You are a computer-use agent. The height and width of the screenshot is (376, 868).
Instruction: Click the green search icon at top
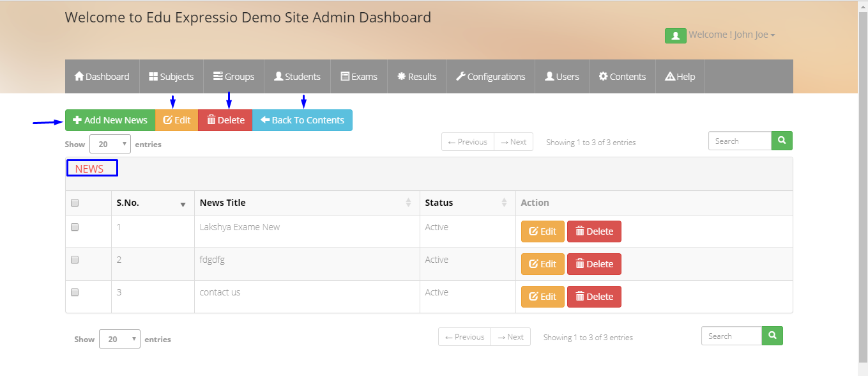782,141
